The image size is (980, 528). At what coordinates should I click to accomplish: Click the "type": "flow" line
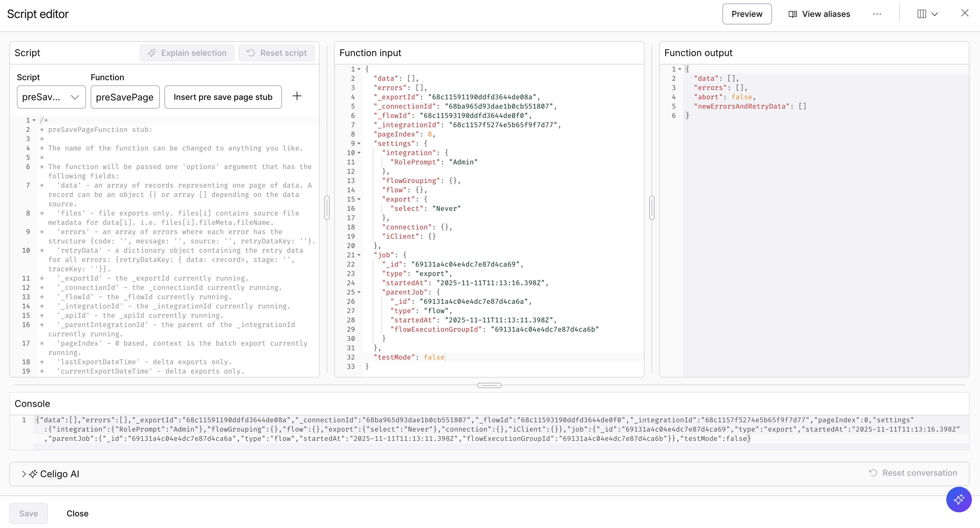(421, 311)
